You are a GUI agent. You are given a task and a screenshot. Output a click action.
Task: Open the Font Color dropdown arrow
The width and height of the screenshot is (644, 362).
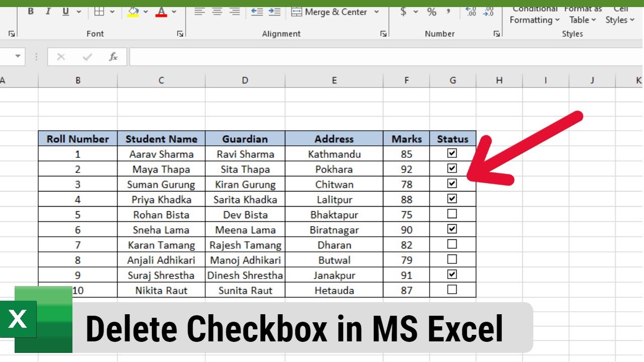[x=174, y=12]
